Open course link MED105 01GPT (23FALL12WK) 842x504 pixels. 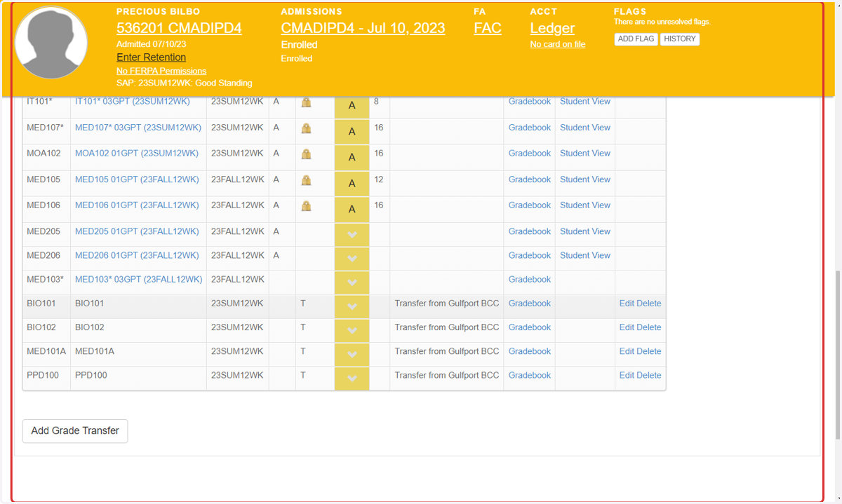click(137, 179)
